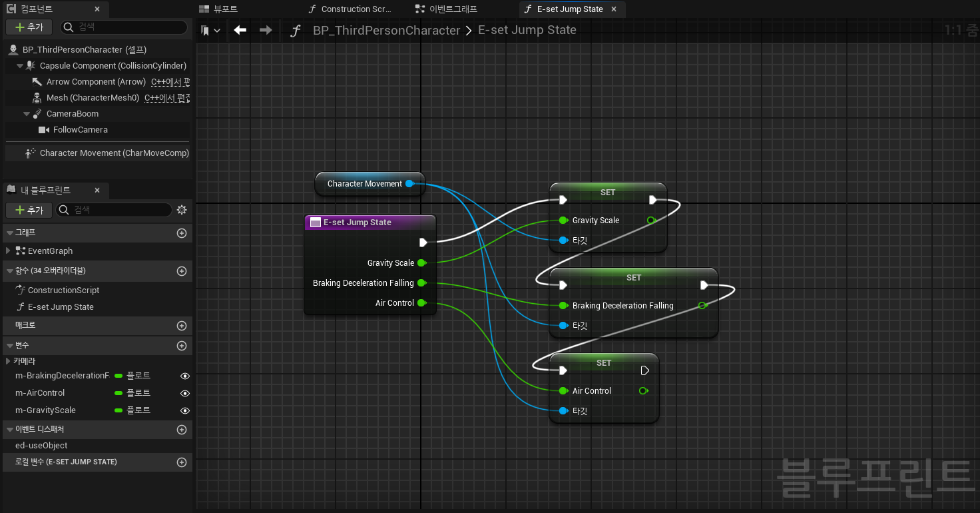980x513 pixels.
Task: Click float type pill of m-BrakingDecelerationF
Action: [119, 376]
